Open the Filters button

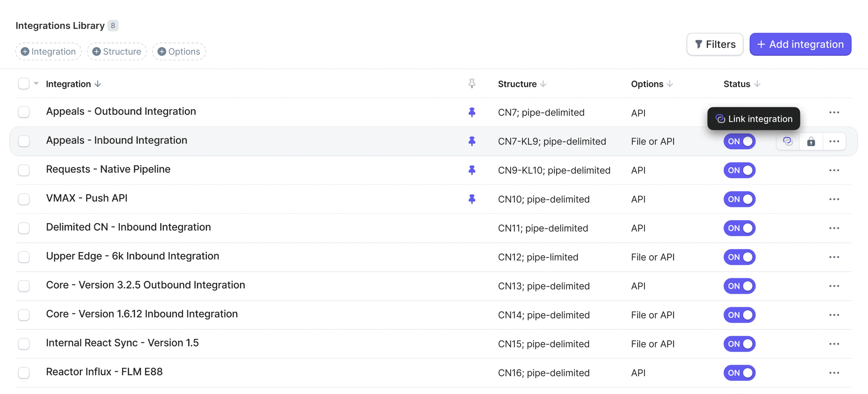[714, 44]
